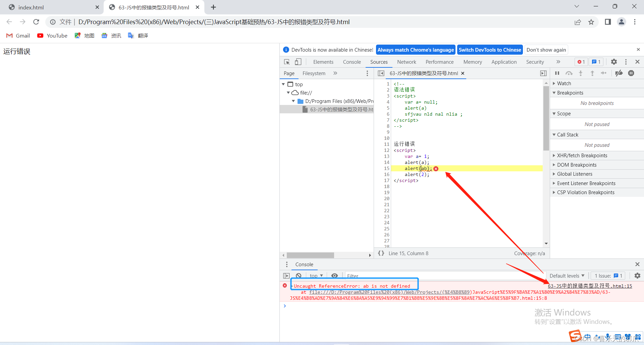Open the console context top dropdown
644x345 pixels.
316,276
